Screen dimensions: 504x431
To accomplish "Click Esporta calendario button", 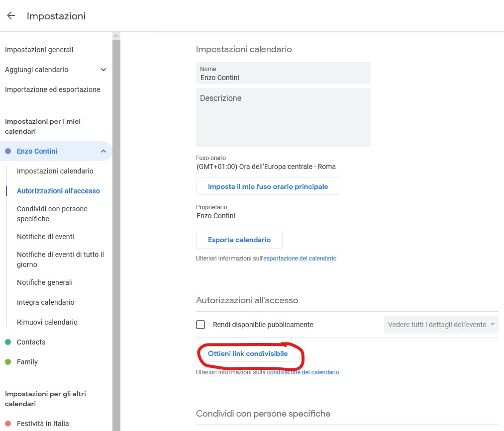I will [x=239, y=240].
